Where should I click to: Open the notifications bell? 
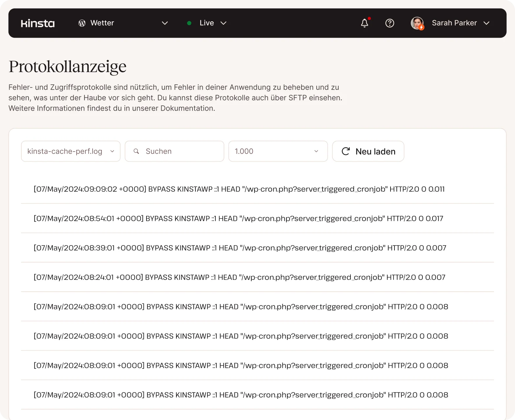point(365,23)
